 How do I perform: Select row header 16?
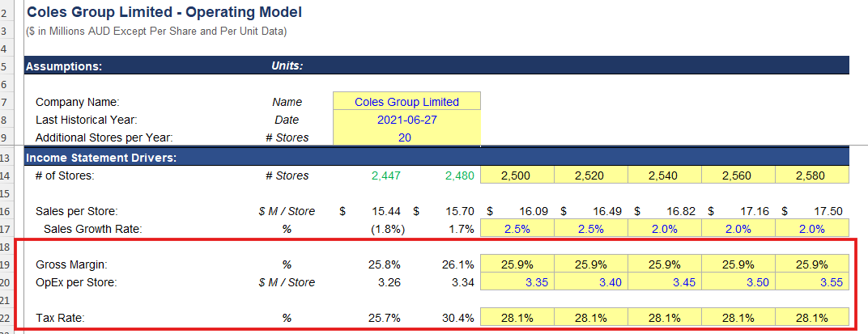pos(5,211)
